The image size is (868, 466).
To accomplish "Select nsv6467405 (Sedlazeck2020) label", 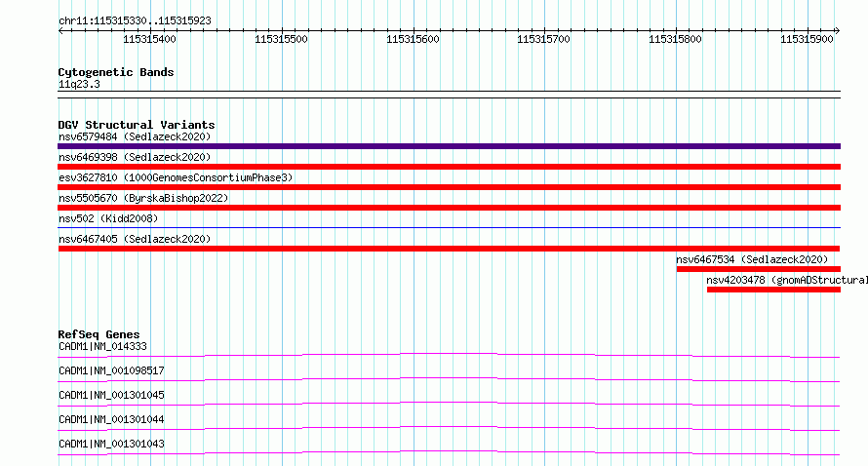I will point(135,239).
